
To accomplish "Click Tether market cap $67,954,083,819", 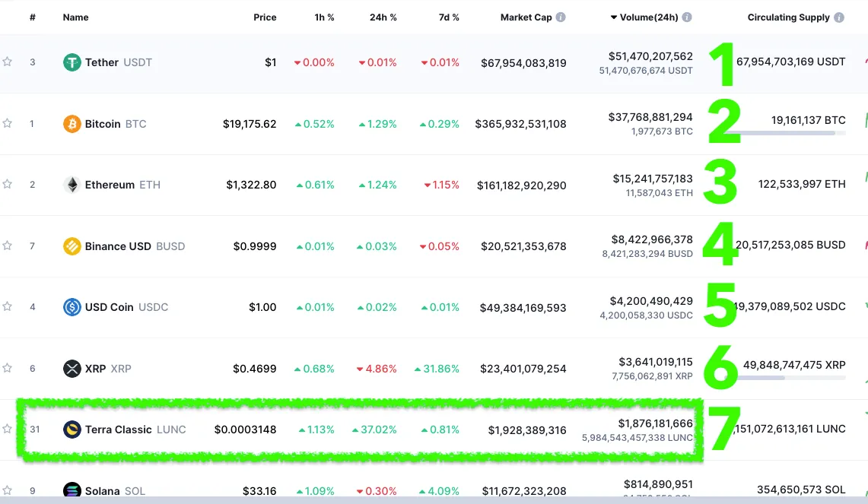I will point(523,63).
